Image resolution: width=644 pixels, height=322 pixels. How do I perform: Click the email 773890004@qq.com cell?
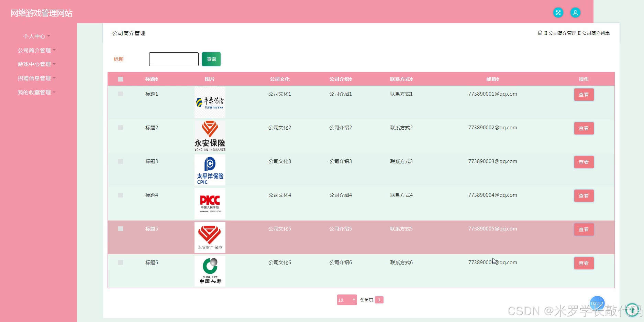click(492, 195)
